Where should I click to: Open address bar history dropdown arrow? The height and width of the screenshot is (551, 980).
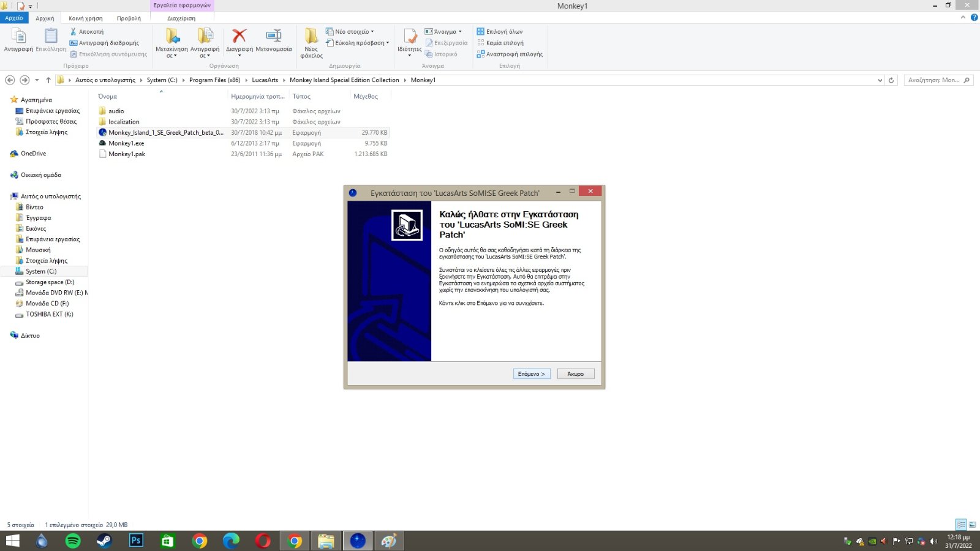pyautogui.click(x=880, y=80)
